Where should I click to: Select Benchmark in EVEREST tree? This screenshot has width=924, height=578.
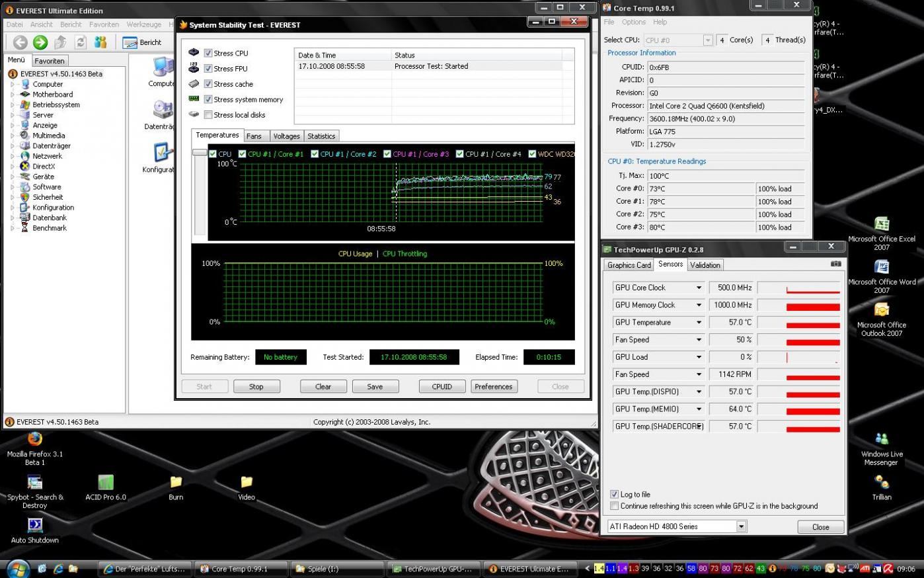[50, 228]
